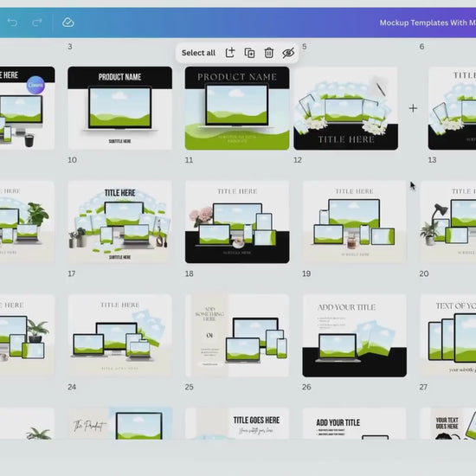This screenshot has width=476, height=476.
Task: Select TITLE GOES HERE page thumbnail
Action: click(x=237, y=423)
